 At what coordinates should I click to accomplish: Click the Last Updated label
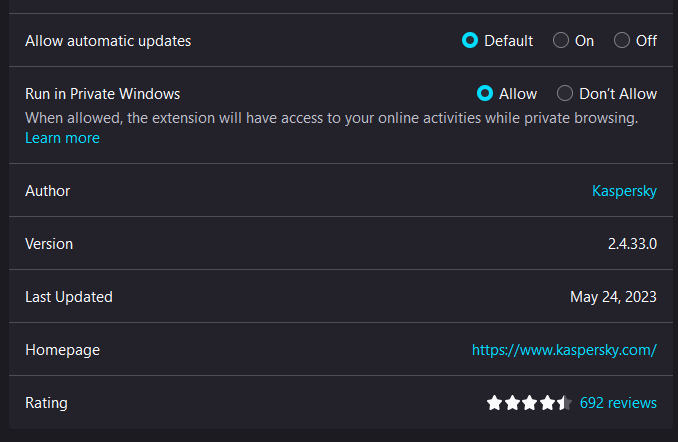(x=69, y=297)
